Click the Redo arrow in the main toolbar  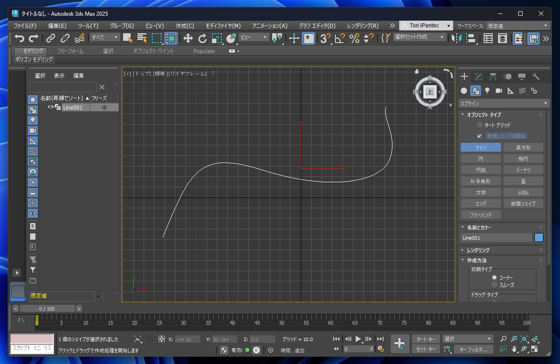pos(34,38)
